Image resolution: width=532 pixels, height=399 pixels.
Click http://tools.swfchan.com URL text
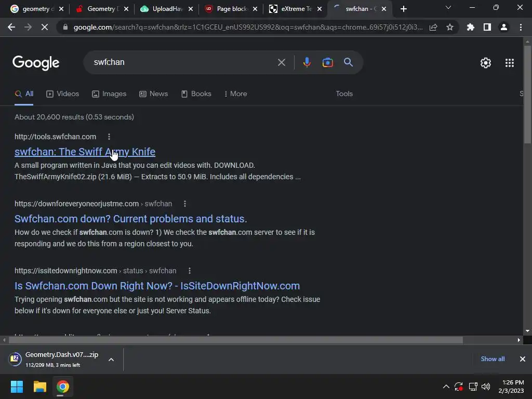55,137
